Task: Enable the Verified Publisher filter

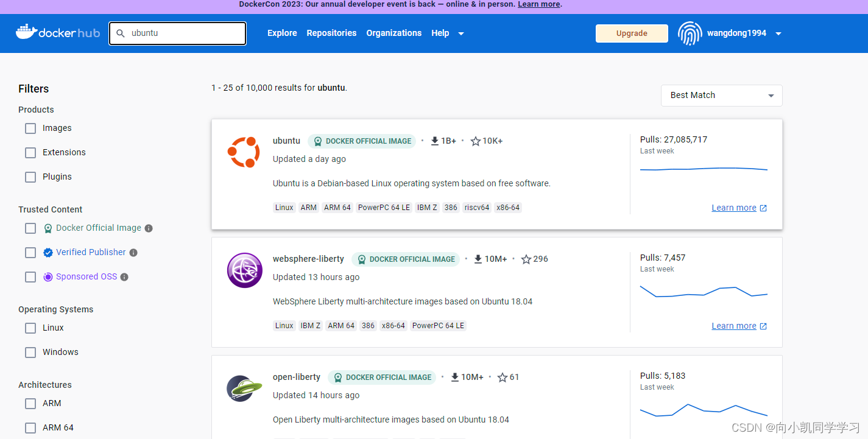Action: click(30, 253)
